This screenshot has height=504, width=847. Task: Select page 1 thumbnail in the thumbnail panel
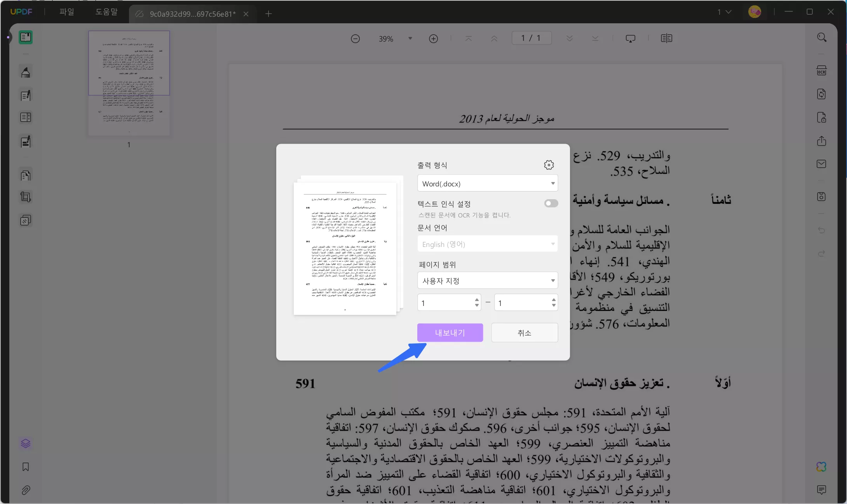(129, 83)
